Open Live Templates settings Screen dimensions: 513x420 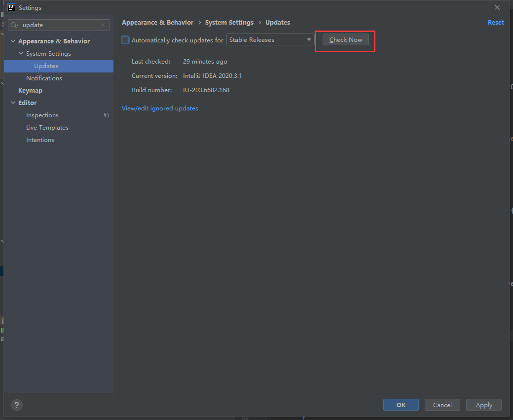[x=47, y=128]
